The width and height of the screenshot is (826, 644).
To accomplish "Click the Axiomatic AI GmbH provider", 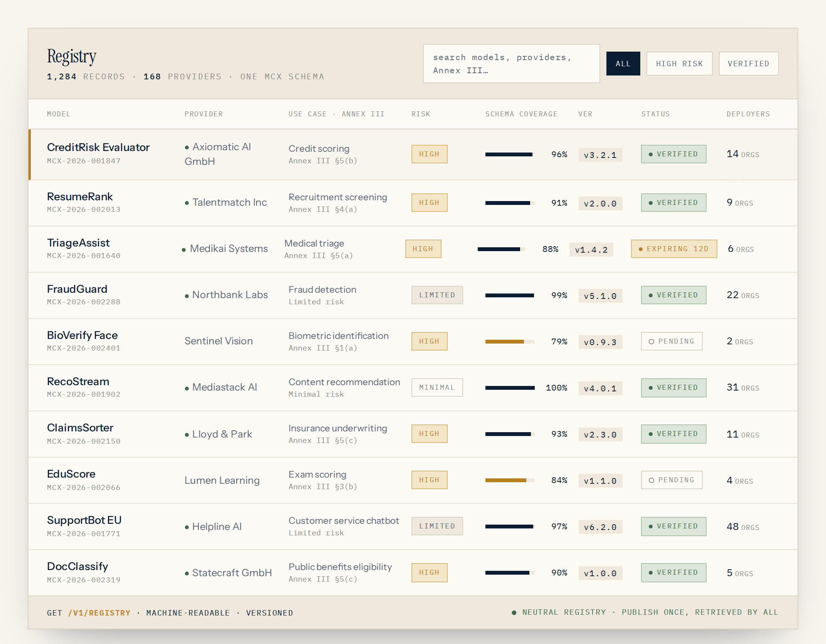I will coord(218,154).
